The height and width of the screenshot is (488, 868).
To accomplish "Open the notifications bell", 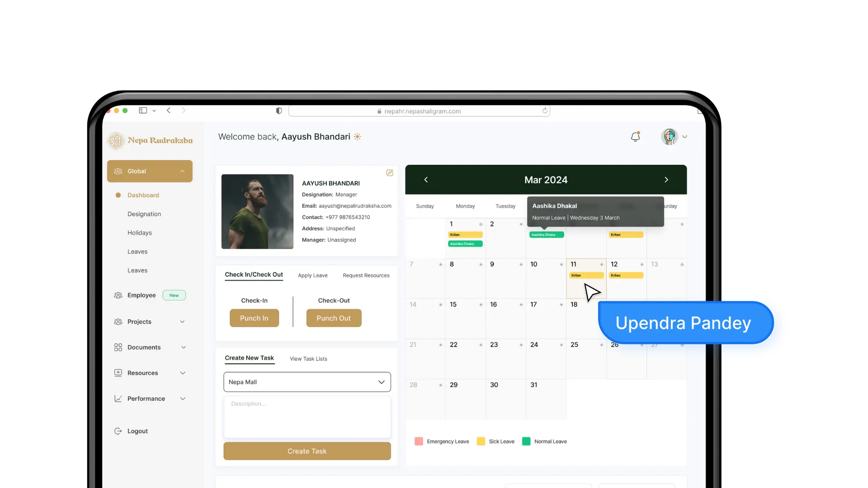I will (635, 136).
